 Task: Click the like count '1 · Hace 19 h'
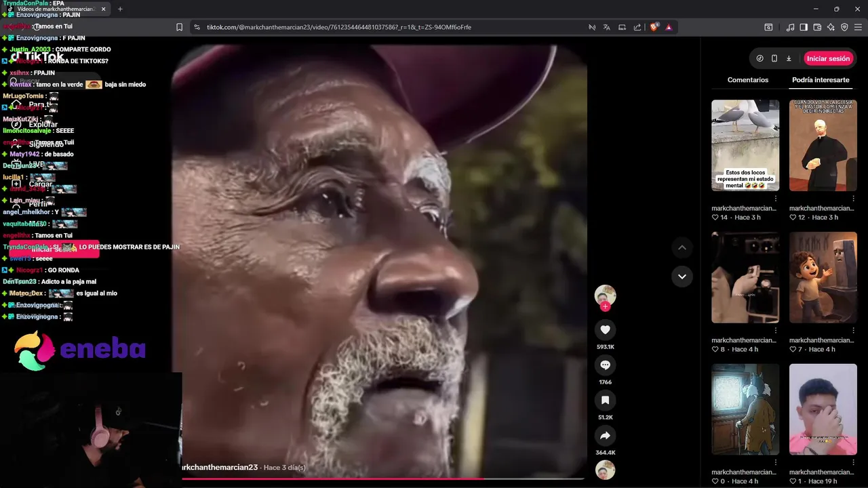[x=814, y=482]
